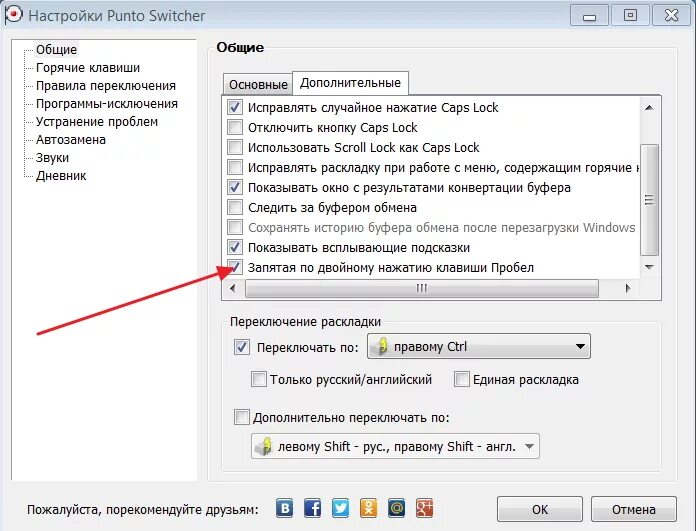
Task: Switch to 'Основные' tab
Action: [258, 84]
